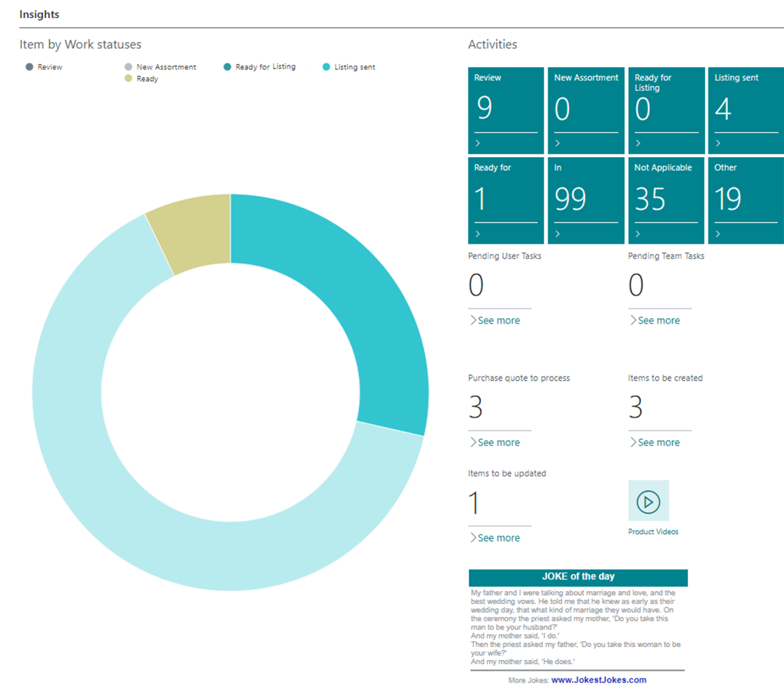This screenshot has width=784, height=697.
Task: Open See more under Items to be updated
Action: click(495, 538)
